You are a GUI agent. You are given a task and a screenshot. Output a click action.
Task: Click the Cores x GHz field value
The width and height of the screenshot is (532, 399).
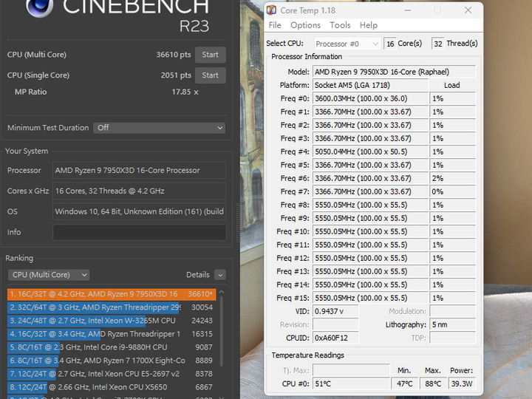click(x=140, y=191)
